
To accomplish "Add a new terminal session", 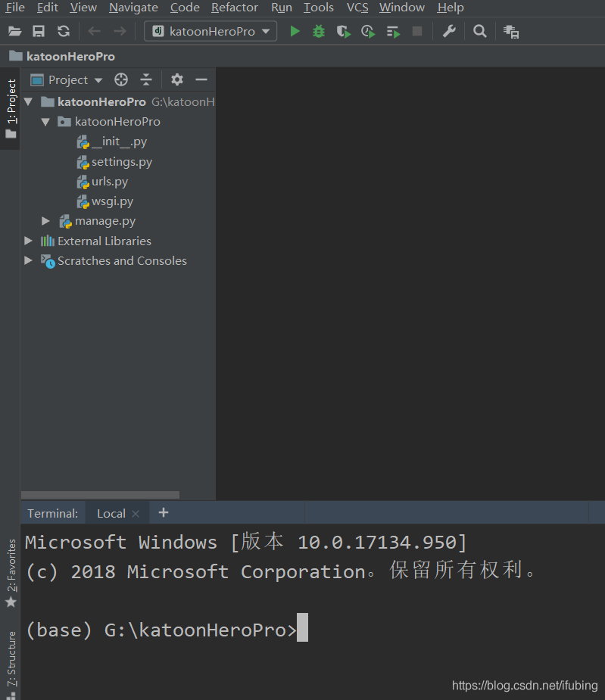I will (x=164, y=512).
